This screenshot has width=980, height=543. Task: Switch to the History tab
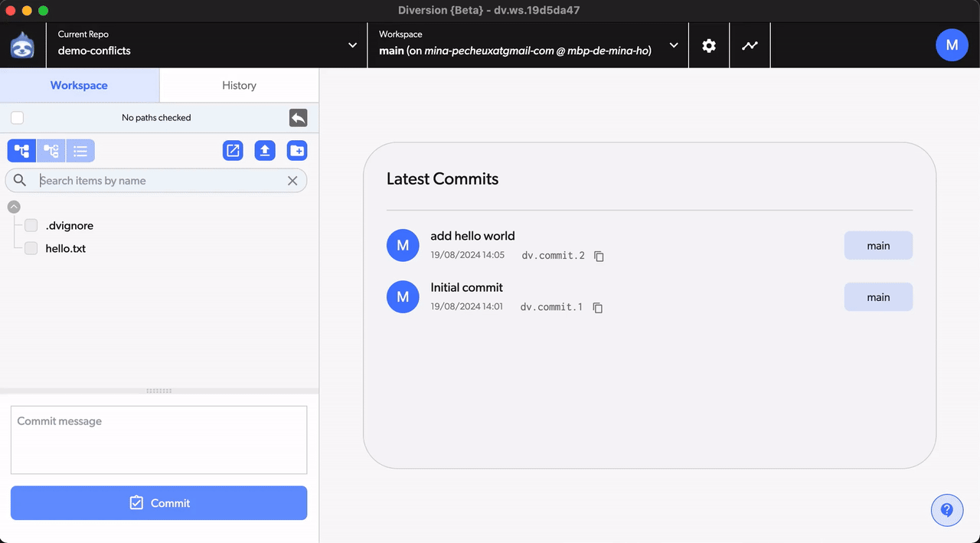pos(239,85)
